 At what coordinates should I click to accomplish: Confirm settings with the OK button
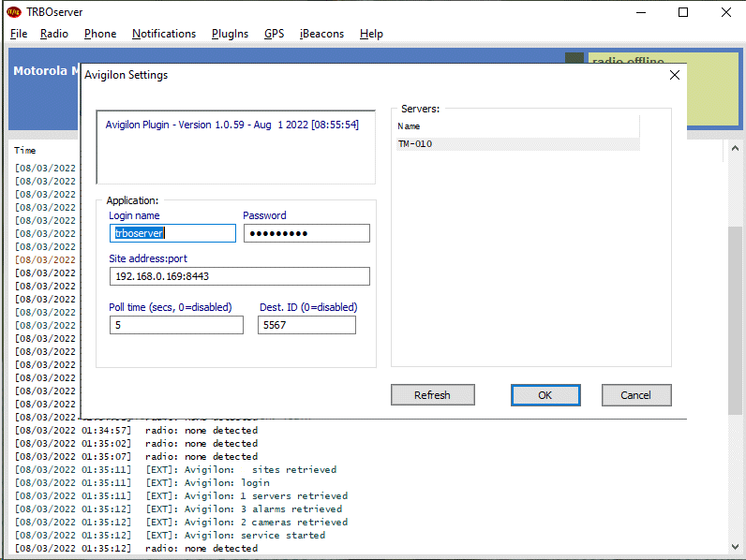pos(545,395)
